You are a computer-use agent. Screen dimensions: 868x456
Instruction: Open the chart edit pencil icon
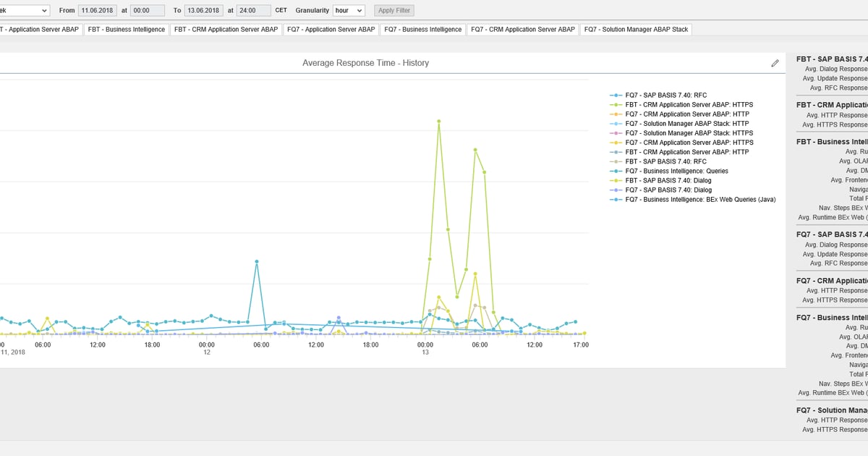pyautogui.click(x=775, y=62)
